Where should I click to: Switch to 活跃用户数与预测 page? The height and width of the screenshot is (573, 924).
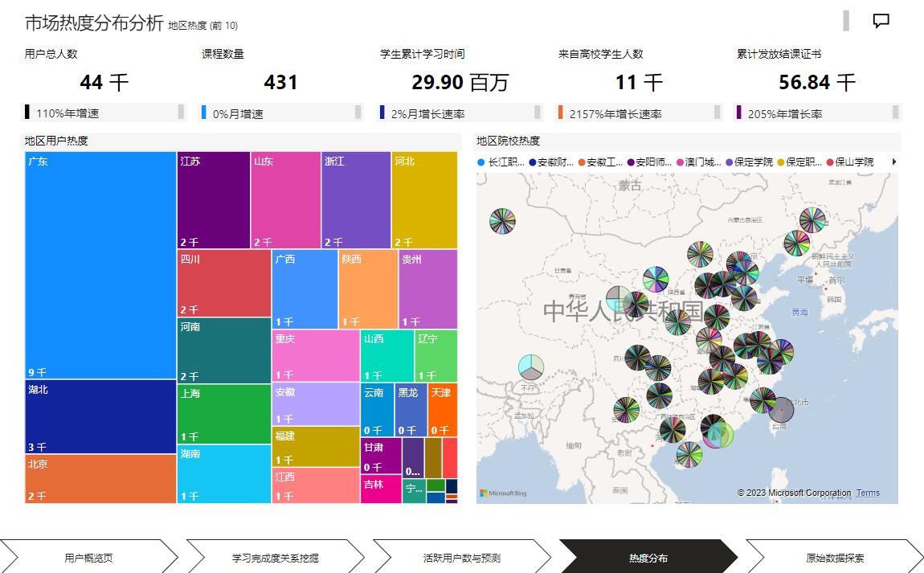click(x=461, y=557)
